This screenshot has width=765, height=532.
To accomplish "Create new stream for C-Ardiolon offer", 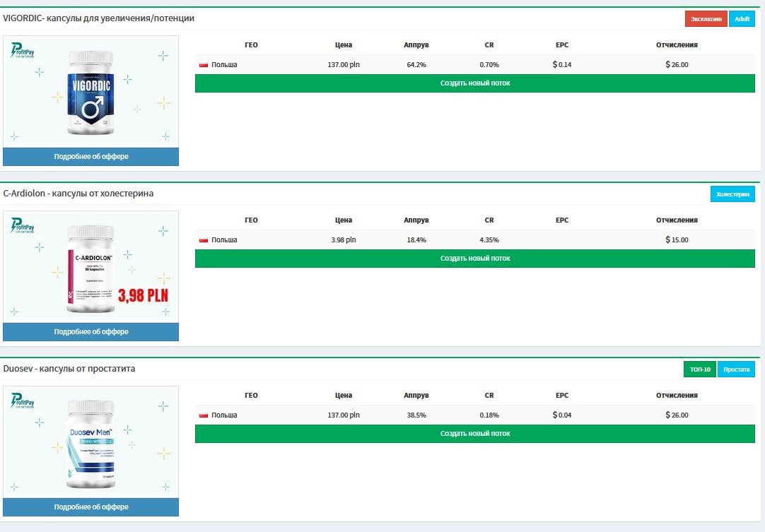I will [474, 259].
